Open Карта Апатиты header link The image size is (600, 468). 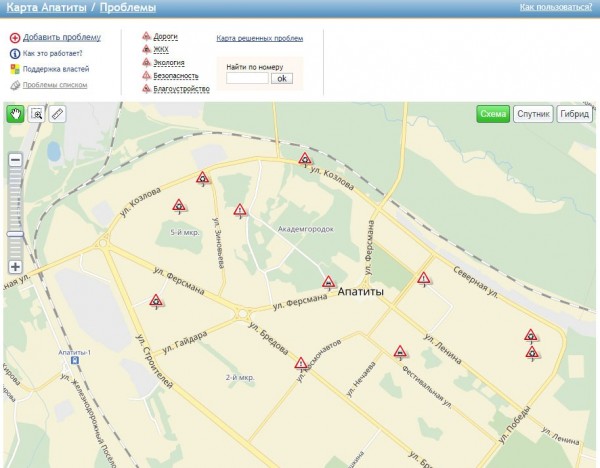46,7
